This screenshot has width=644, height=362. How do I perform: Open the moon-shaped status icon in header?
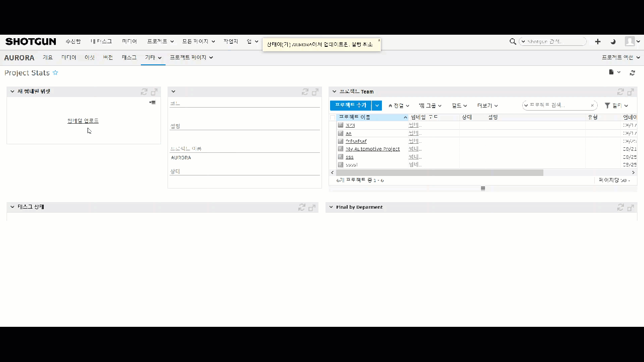(x=613, y=42)
